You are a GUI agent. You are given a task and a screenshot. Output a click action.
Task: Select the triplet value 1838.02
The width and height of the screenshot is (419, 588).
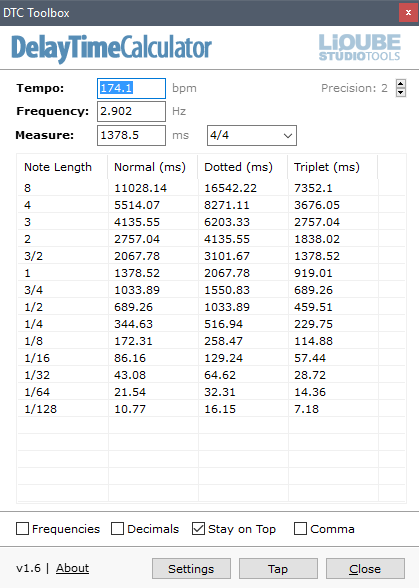tap(317, 239)
